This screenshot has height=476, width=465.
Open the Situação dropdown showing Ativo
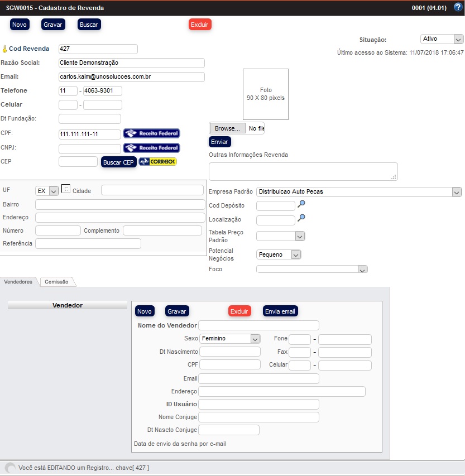pos(442,39)
